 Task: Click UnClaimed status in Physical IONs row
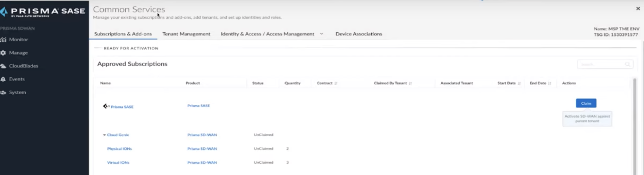click(x=263, y=149)
